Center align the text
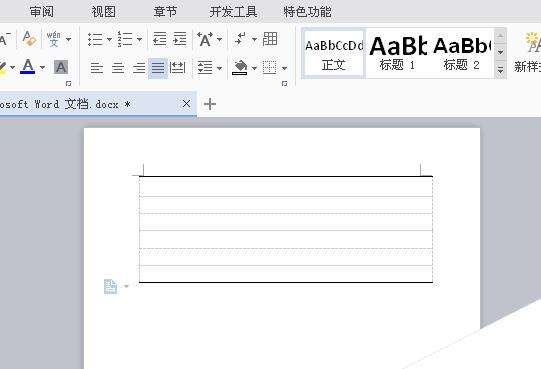The width and height of the screenshot is (541, 369). [x=118, y=68]
